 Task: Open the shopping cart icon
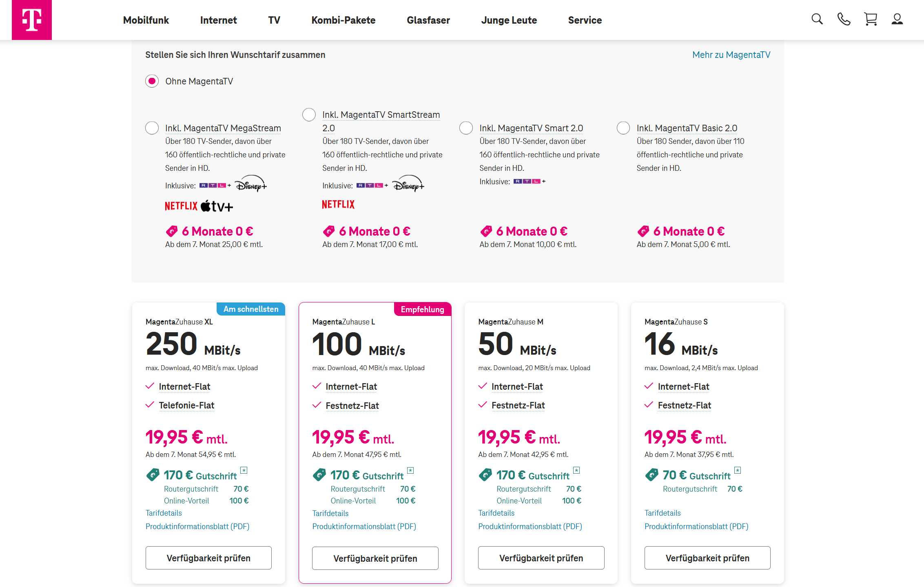[x=870, y=19]
